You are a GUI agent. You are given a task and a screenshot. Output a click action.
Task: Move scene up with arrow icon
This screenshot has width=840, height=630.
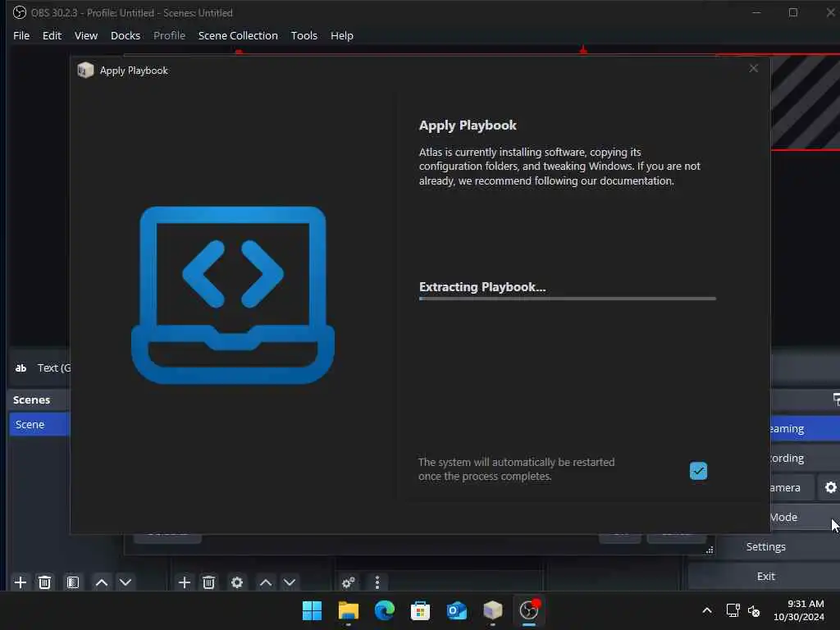[101, 582]
